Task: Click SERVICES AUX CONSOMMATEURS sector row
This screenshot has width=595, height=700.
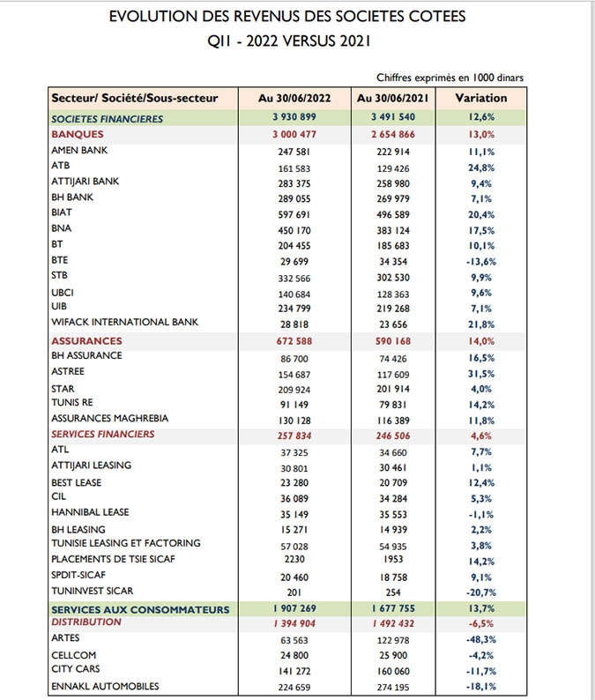Action: click(287, 609)
